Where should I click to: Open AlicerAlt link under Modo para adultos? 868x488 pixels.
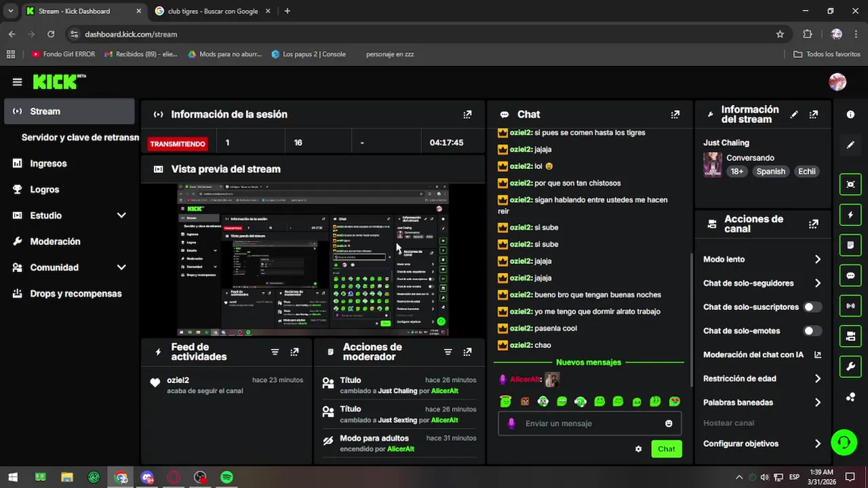coord(401,449)
